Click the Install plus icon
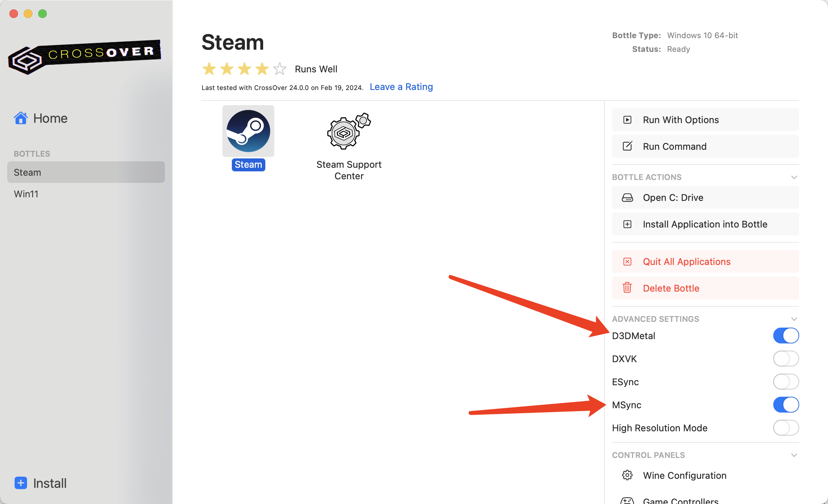Screen dimensions: 828x504 click(x=21, y=483)
